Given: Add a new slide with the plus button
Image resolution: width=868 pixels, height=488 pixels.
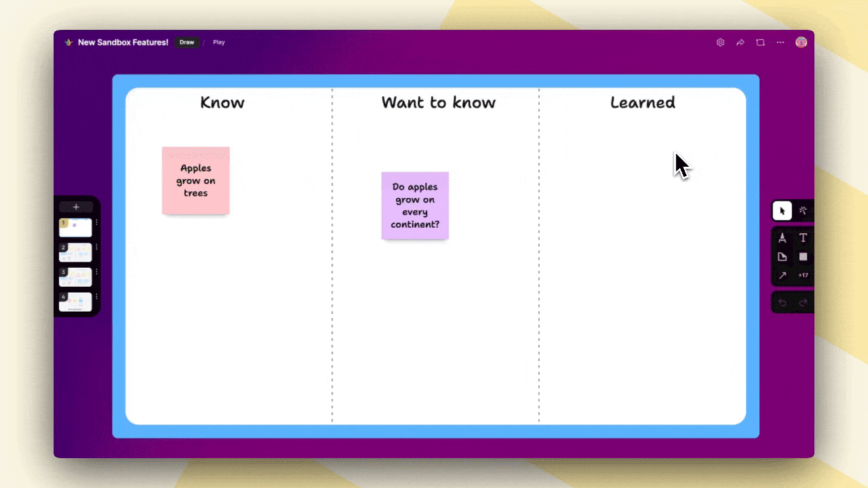Looking at the screenshot, I should click(76, 206).
